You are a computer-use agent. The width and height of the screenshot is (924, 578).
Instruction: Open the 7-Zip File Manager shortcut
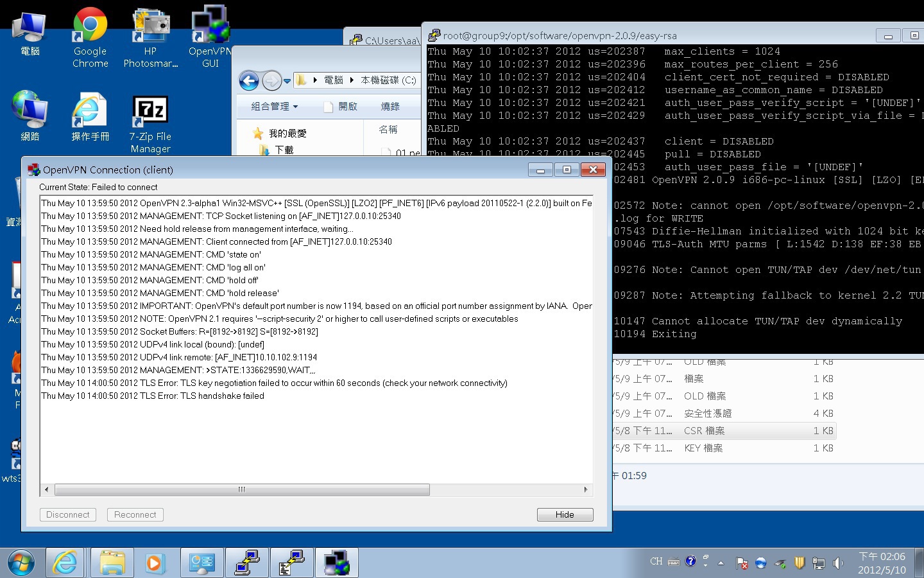pyautogui.click(x=150, y=123)
